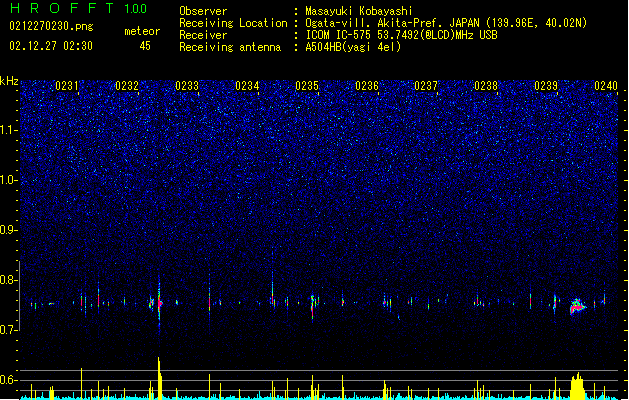Click the 0231 time marker
The width and height of the screenshot is (629, 400).
click(67, 86)
